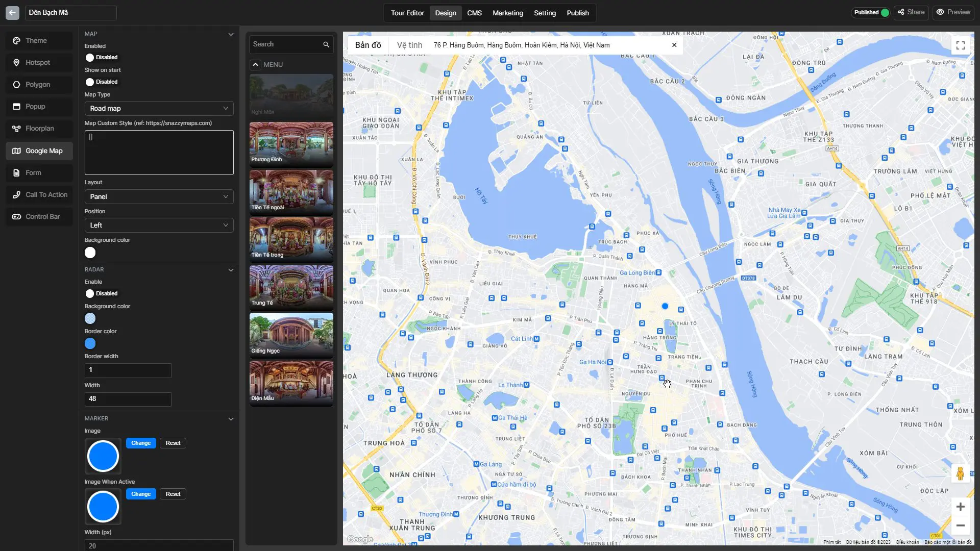The width and height of the screenshot is (980, 551).
Task: Collapse the RADAR section
Action: click(231, 270)
